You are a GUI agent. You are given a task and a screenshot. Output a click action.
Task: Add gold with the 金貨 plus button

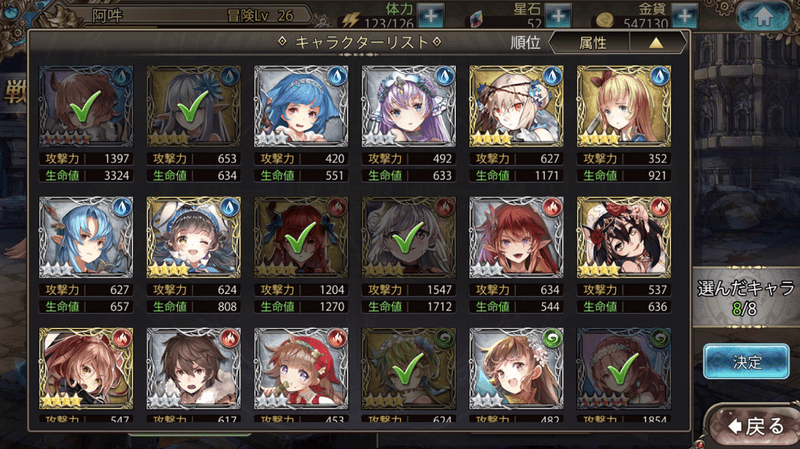click(x=684, y=15)
